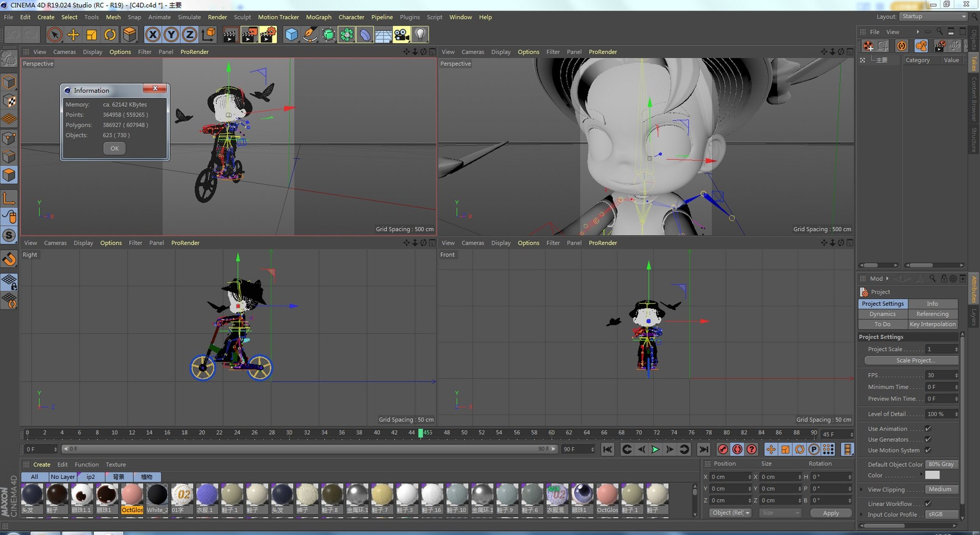Toggle Z axis lock icon
Screen dimensions: 980x535
tap(189, 35)
